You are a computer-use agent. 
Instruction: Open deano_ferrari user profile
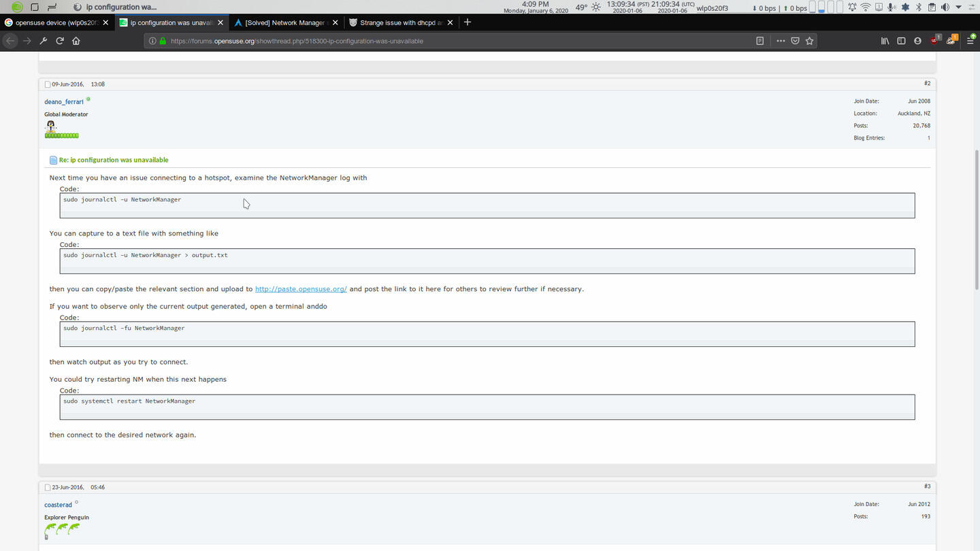64,102
